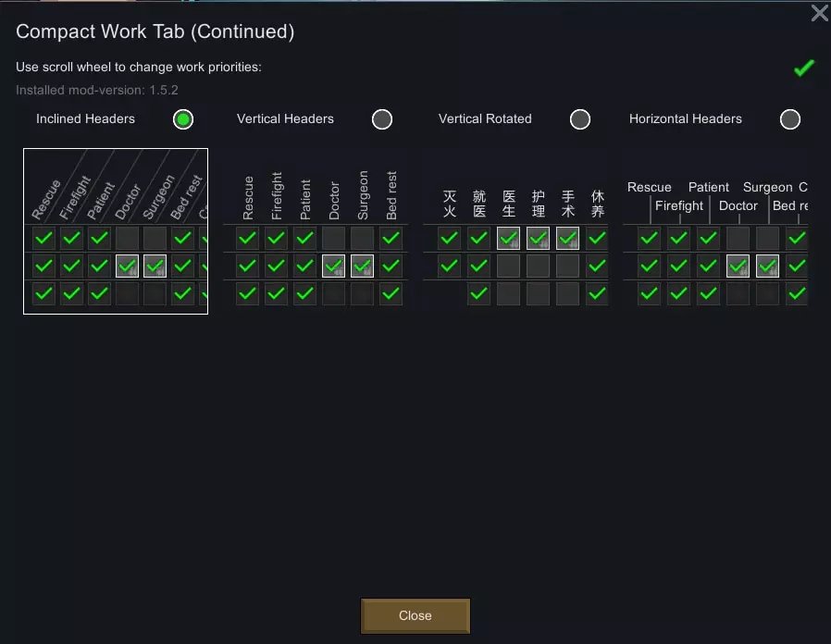Viewport: 831px width, 644px height.
Task: Click the Surgeon header in Horizontal Headers preview
Action: (767, 187)
